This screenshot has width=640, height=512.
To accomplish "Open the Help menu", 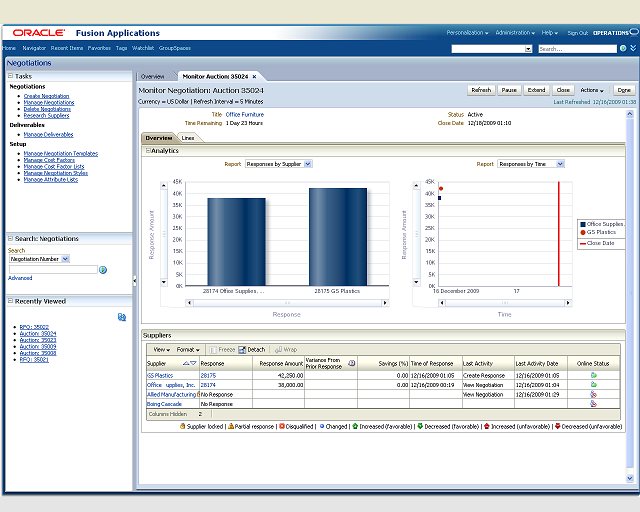I will (x=550, y=33).
